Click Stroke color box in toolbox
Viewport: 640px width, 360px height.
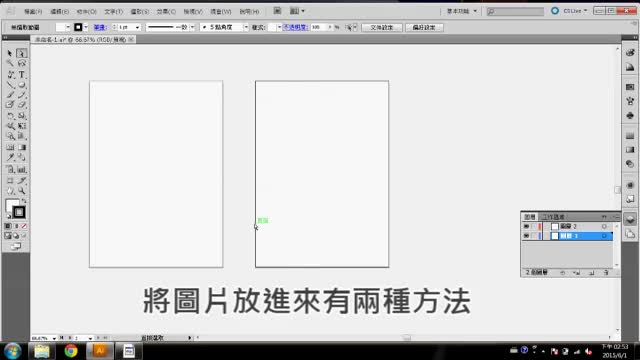click(x=19, y=212)
